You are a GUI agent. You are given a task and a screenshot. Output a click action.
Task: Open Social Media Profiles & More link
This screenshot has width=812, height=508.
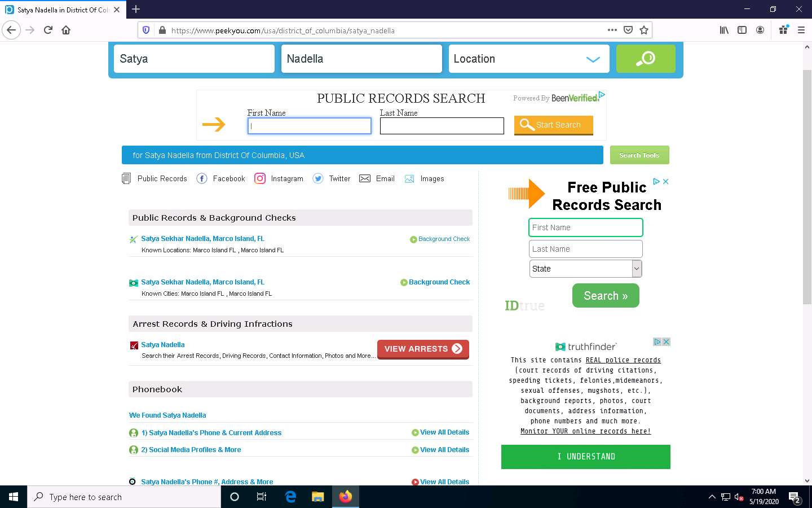[x=191, y=450]
